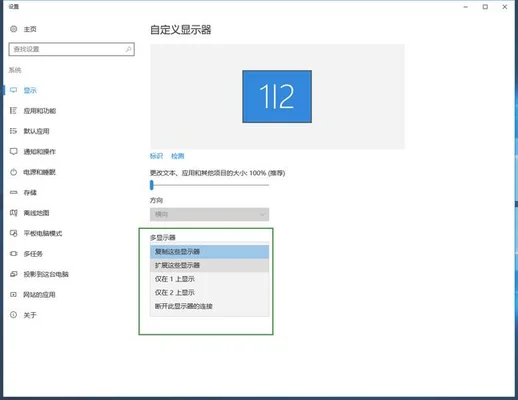518x400 pixels.
Task: Open 通知和操作 settings
Action: pos(40,152)
